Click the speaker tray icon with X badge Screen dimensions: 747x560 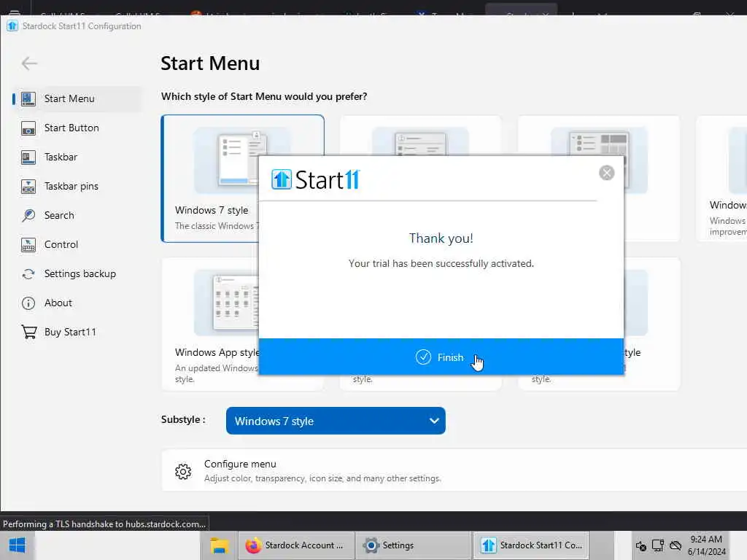click(x=640, y=545)
